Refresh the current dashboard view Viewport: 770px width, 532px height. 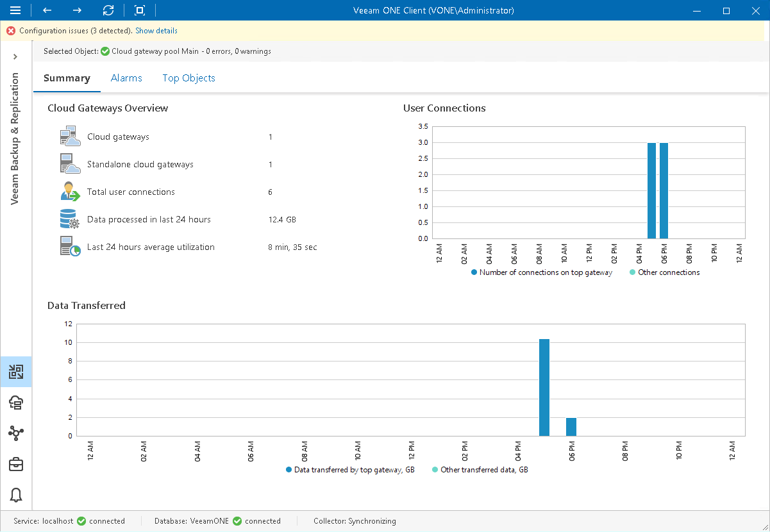(x=108, y=10)
